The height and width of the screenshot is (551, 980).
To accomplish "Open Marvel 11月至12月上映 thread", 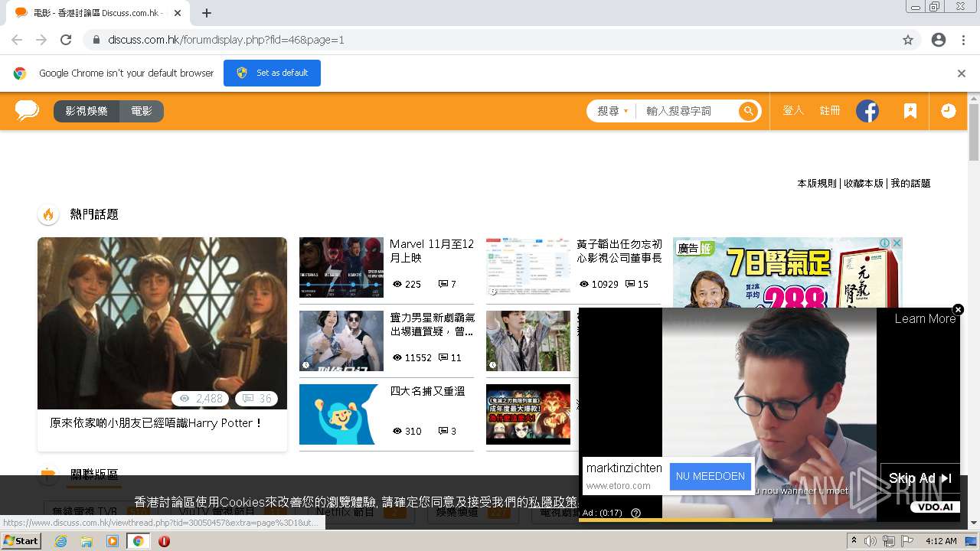I will (432, 251).
